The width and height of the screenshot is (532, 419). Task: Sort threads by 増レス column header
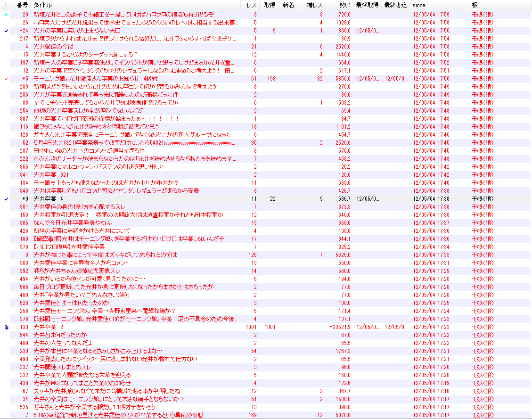point(312,5)
